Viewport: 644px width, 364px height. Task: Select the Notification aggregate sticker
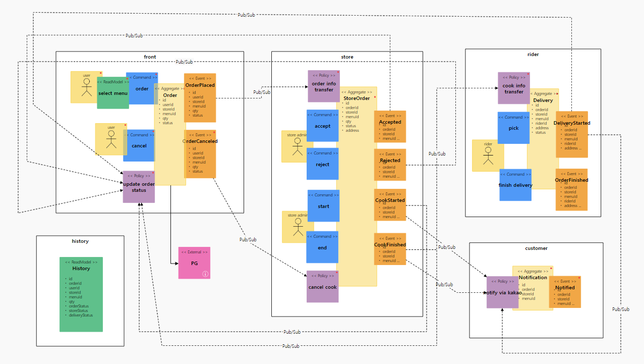click(533, 288)
